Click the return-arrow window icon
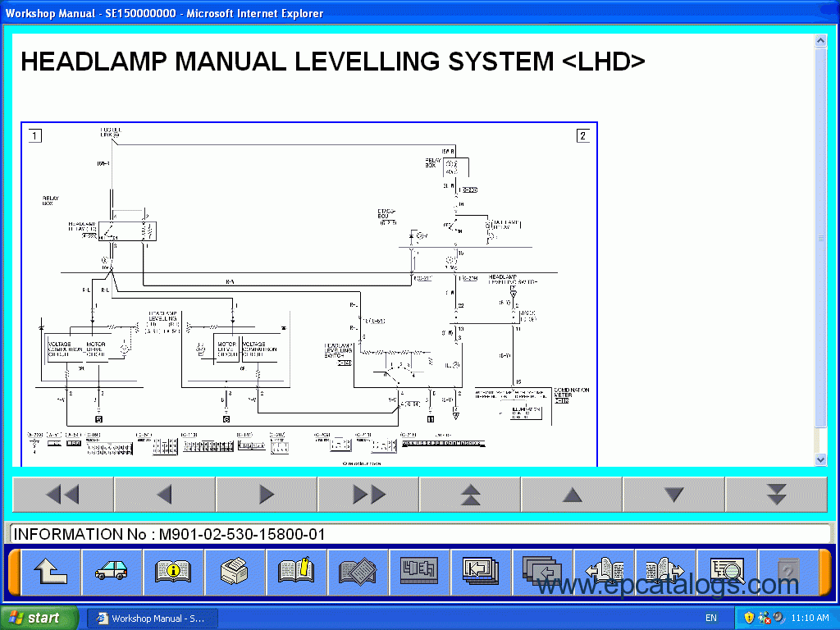This screenshot has width=840, height=630. pyautogui.click(x=481, y=572)
